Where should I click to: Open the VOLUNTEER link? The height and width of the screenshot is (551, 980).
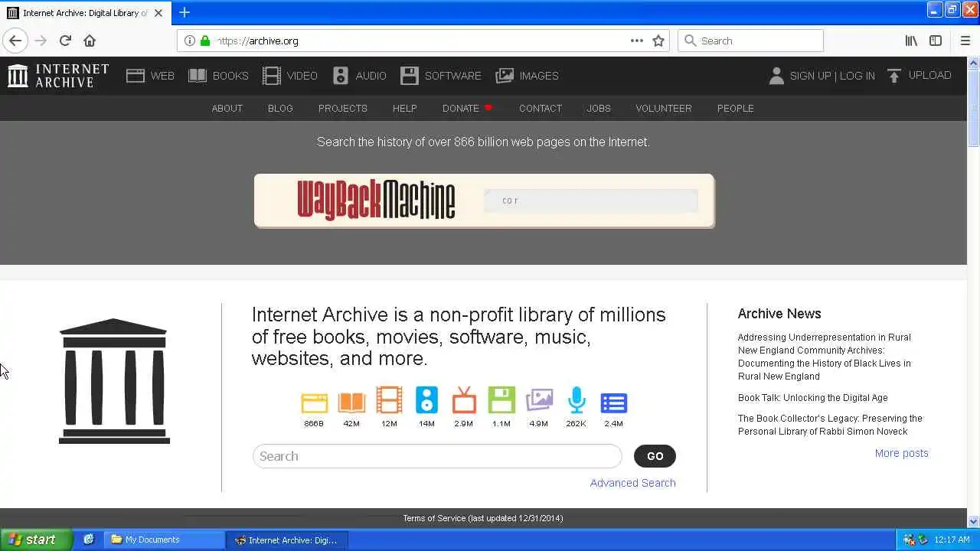(x=664, y=109)
